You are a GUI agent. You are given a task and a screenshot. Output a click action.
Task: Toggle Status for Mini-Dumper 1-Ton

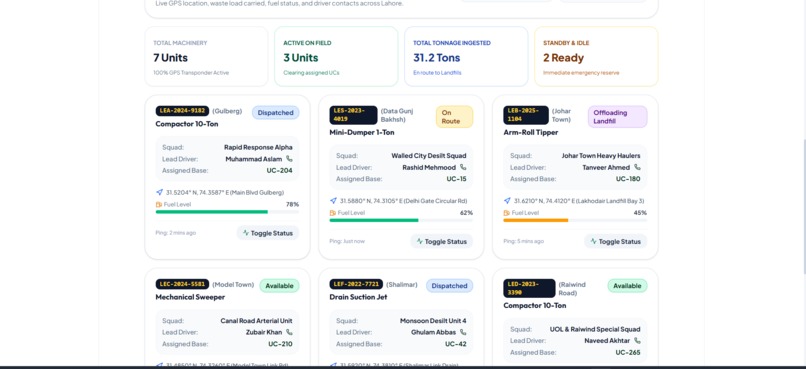click(x=442, y=241)
